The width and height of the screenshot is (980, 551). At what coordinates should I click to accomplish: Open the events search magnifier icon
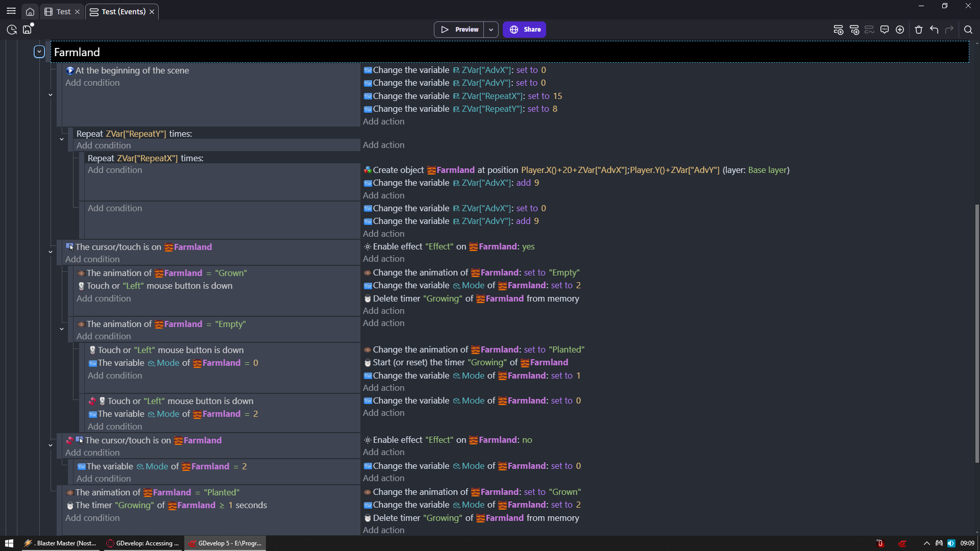(x=968, y=30)
